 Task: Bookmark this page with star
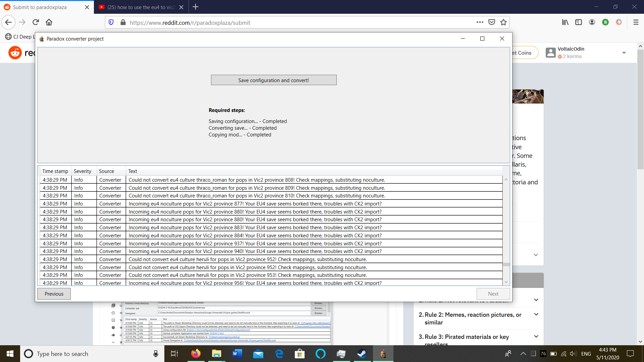503,22
